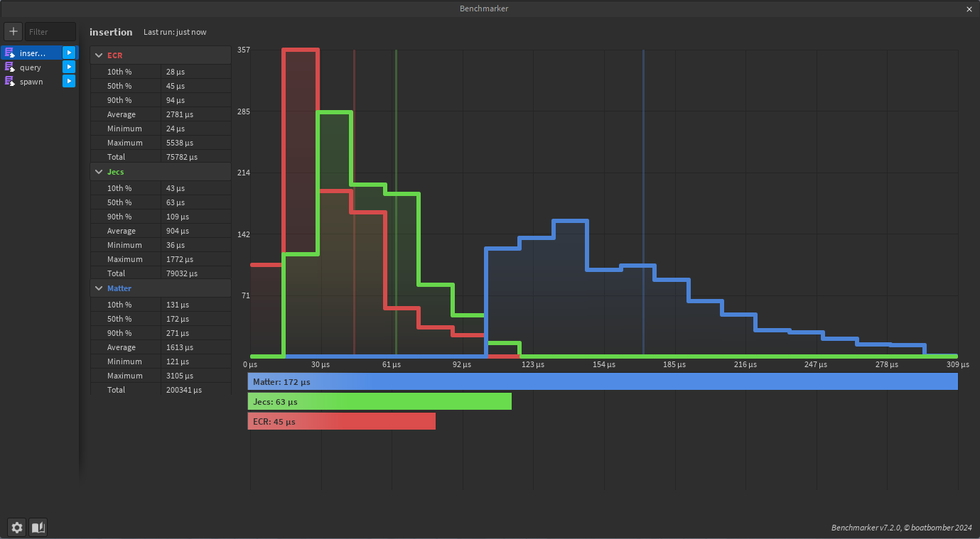
Task: Collapse the Jecs results section
Action: tap(99, 172)
